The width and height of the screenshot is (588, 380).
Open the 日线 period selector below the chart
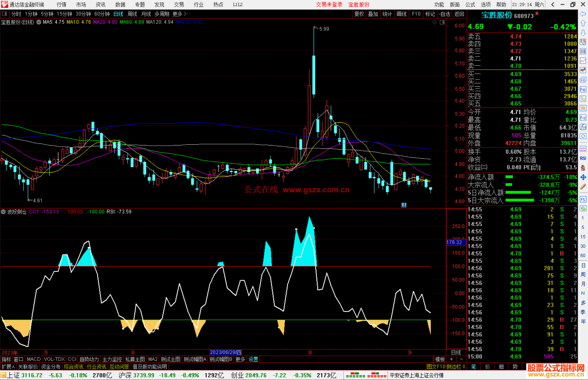pyautogui.click(x=456, y=352)
